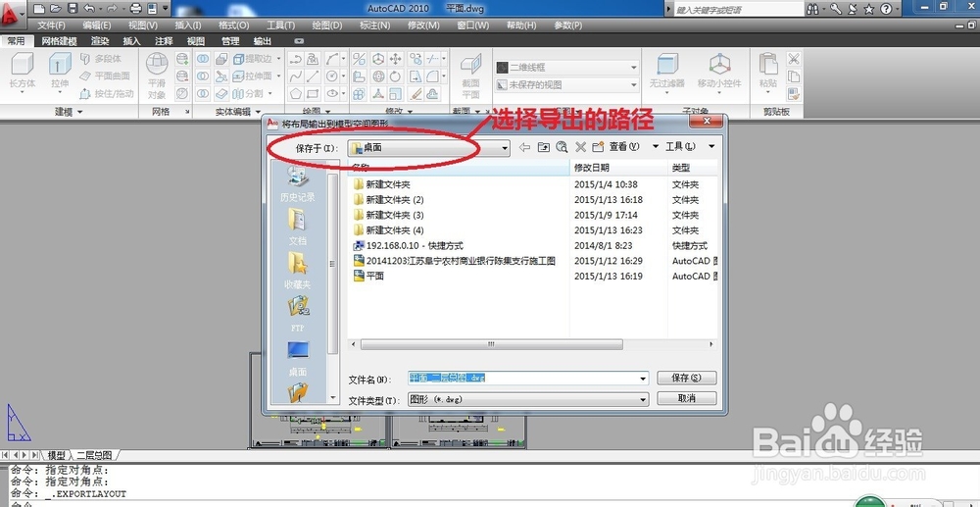Image resolution: width=980 pixels, height=507 pixels.
Task: Expand the 实体编辑 panel
Action: coord(237,111)
